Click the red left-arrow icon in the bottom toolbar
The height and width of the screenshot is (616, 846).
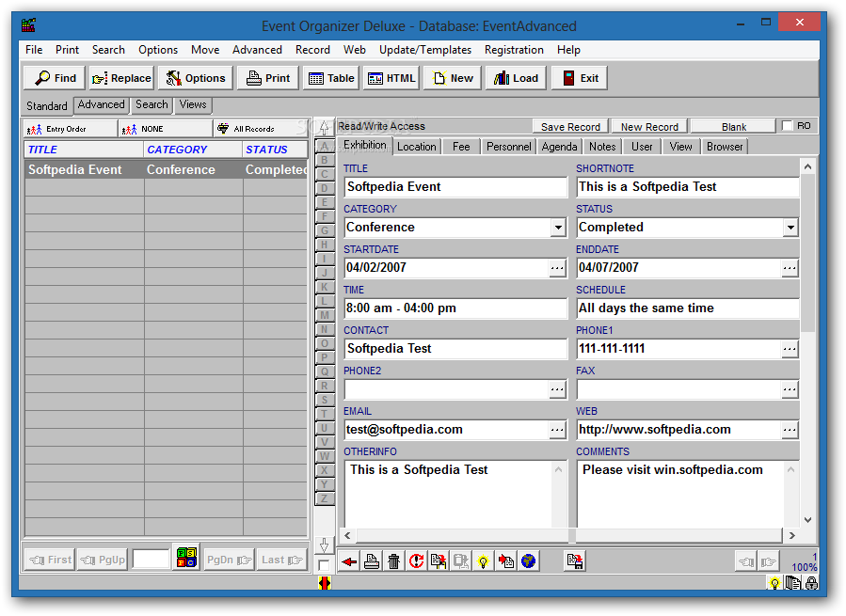click(x=349, y=561)
